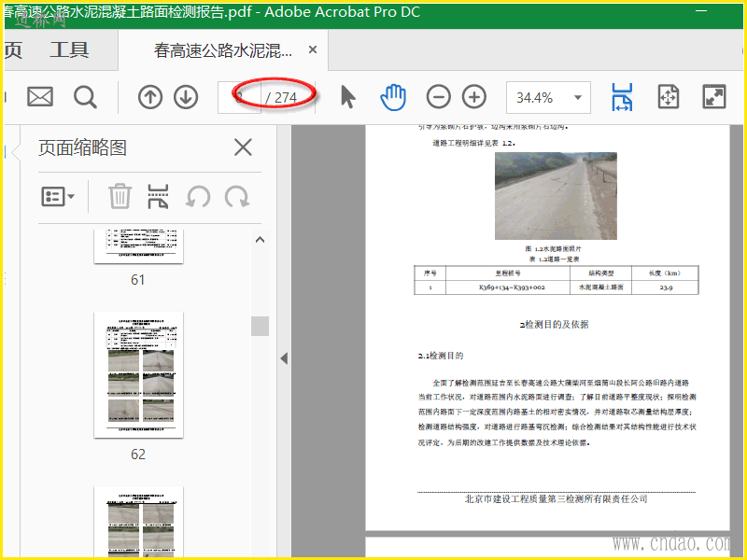Click the 里程桩号 column header
Screen dimensions: 747x560
coord(508,273)
